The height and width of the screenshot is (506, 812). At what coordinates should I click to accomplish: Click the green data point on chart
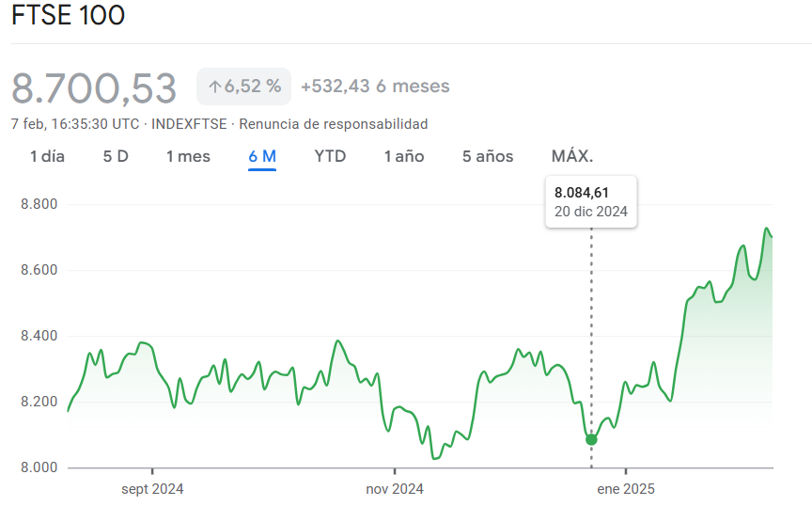(x=591, y=439)
